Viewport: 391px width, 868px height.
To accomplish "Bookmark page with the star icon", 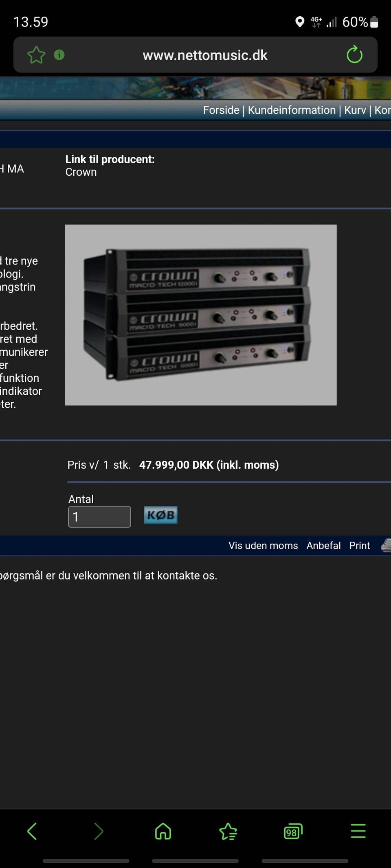I will click(x=36, y=55).
